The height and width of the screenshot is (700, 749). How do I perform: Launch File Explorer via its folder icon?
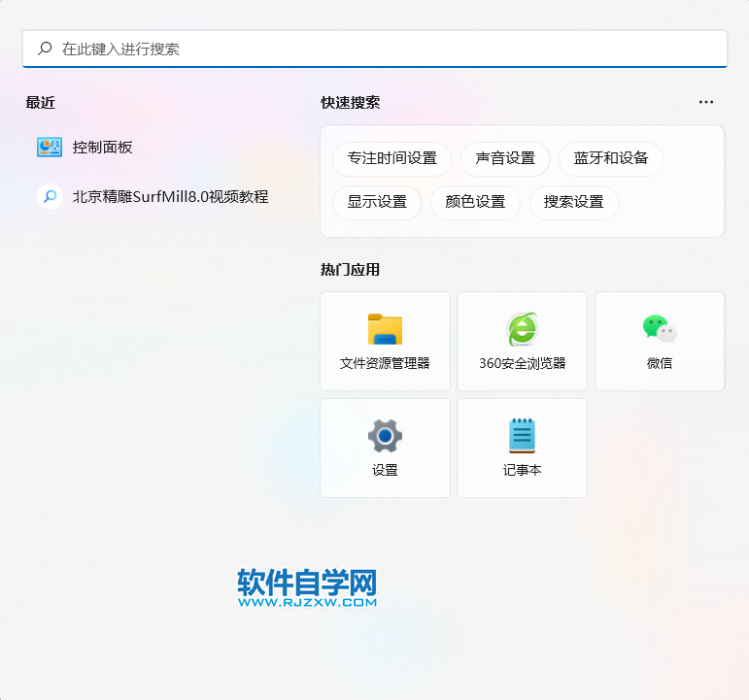tap(385, 330)
